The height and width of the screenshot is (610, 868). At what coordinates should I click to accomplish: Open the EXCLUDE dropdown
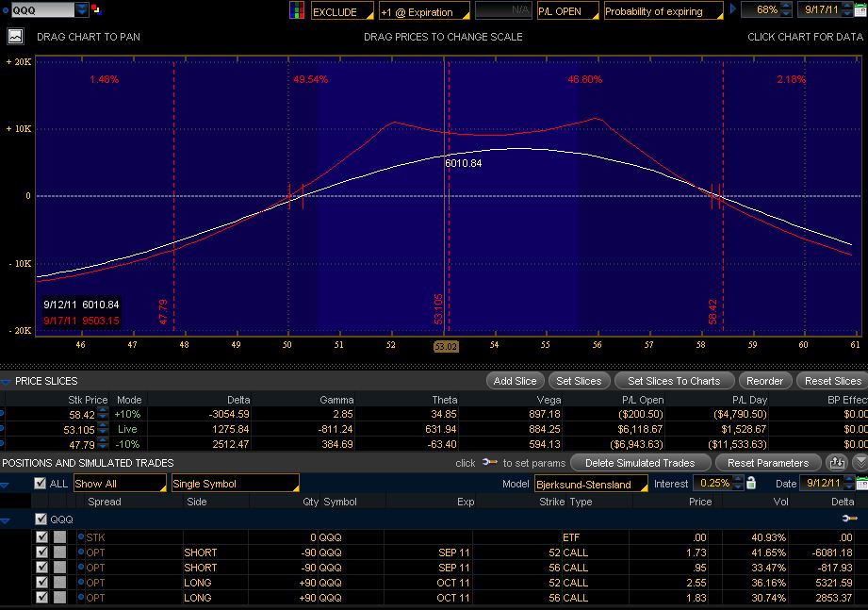tap(342, 11)
